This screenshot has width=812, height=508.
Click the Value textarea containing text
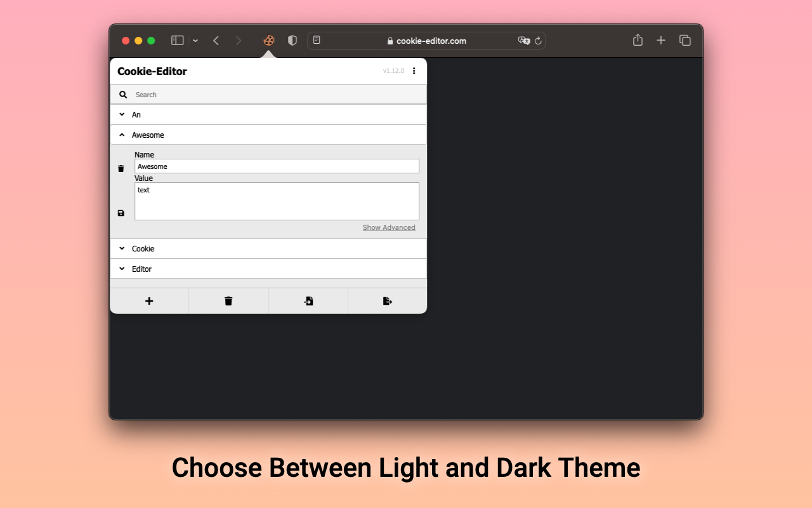277,201
